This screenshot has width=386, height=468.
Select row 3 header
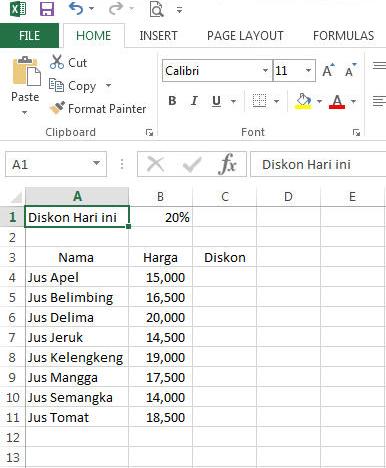(x=12, y=257)
